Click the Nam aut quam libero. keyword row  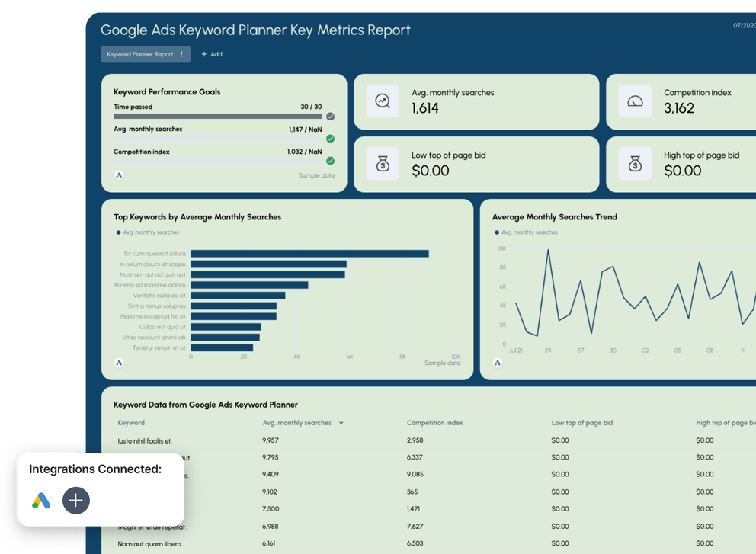150,544
